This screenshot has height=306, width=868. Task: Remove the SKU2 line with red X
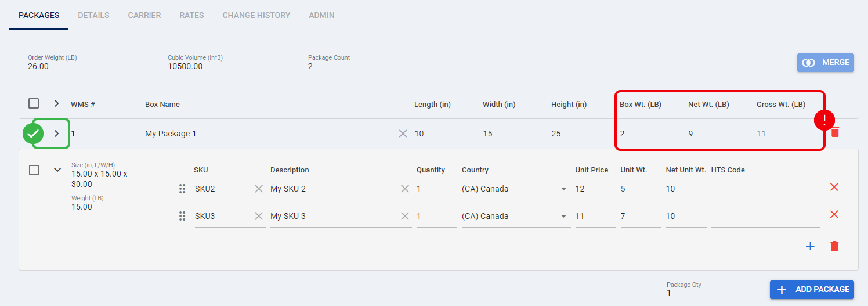tap(834, 187)
